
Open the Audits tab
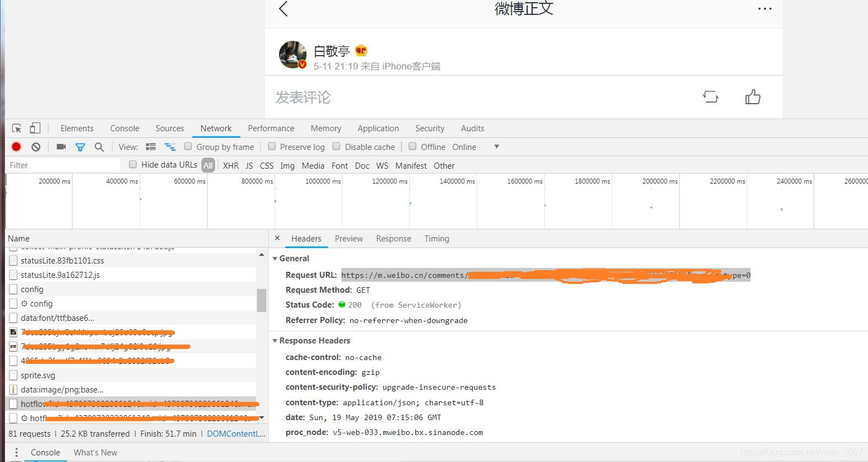473,128
